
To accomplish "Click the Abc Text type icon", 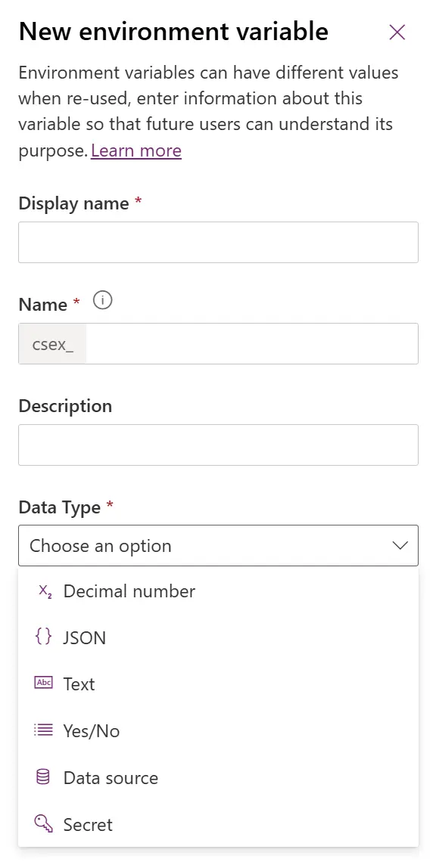I will (x=43, y=684).
